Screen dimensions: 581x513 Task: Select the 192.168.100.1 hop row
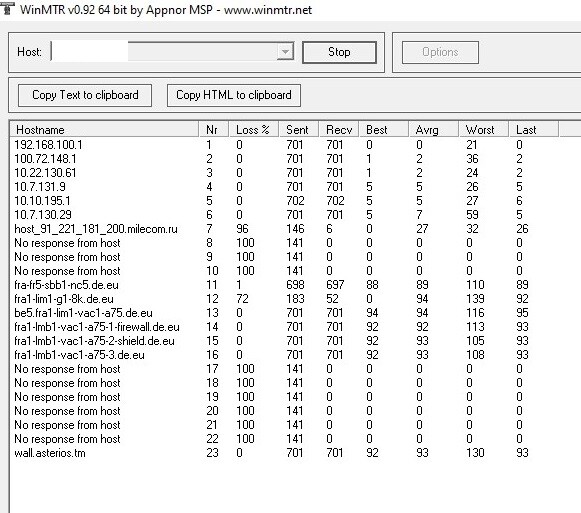pos(285,145)
